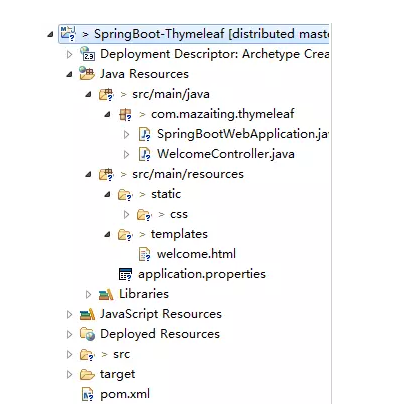
Task: Collapse the templates folder node
Action: coord(107,234)
